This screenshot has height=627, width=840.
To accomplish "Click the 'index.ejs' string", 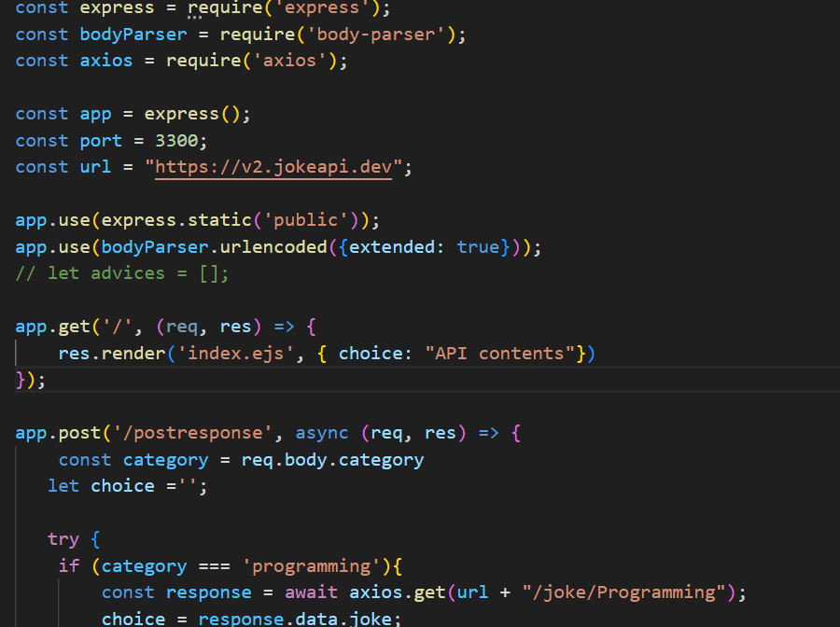I will click(x=236, y=354).
